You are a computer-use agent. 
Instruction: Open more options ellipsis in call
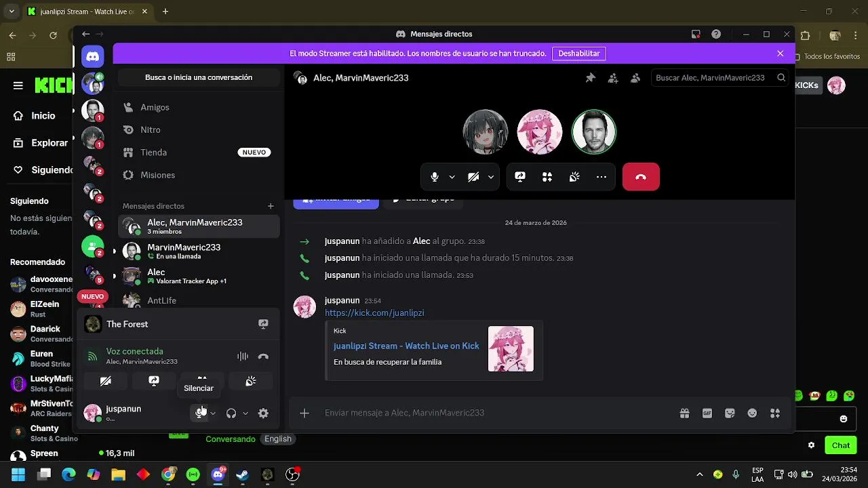(601, 177)
